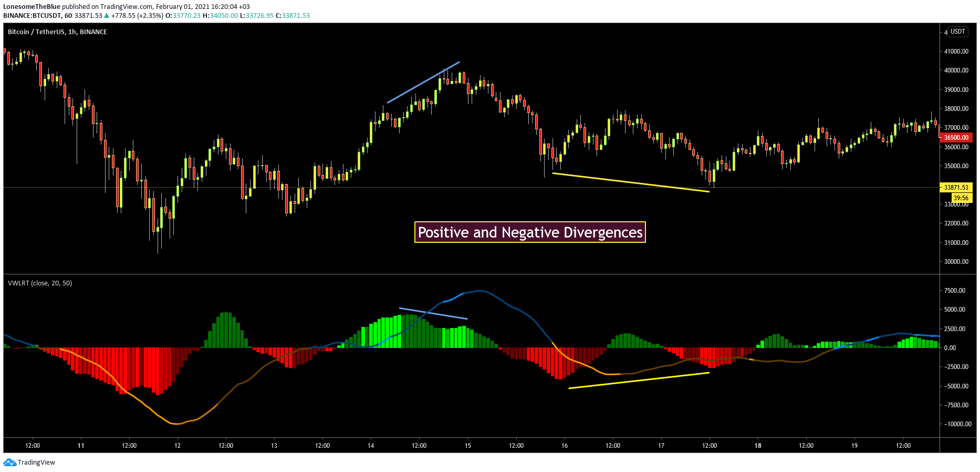Click date 18 on the time axis
980x472 pixels.
point(758,446)
